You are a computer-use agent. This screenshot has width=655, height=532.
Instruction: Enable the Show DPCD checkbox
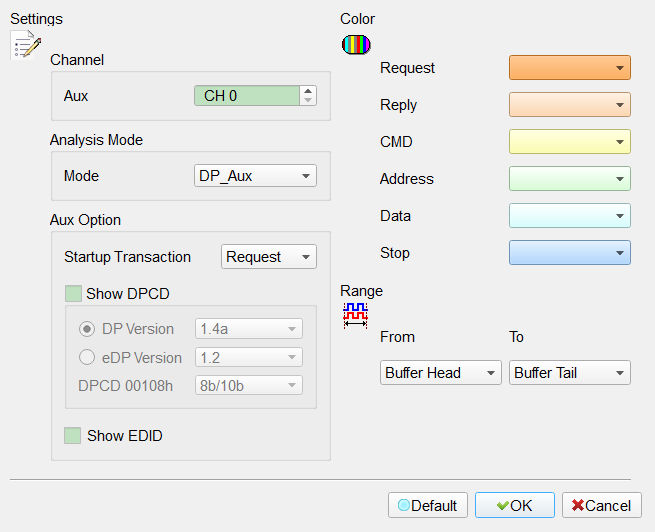click(73, 294)
